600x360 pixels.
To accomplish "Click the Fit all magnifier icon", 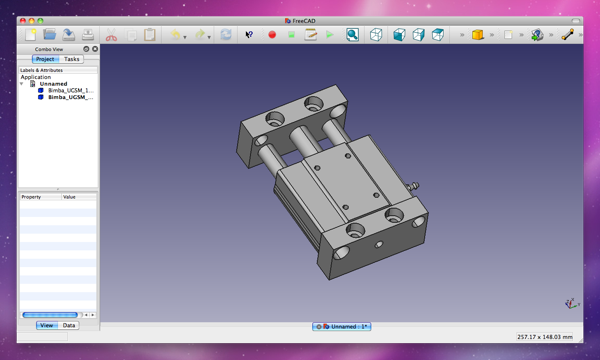I will tap(352, 35).
